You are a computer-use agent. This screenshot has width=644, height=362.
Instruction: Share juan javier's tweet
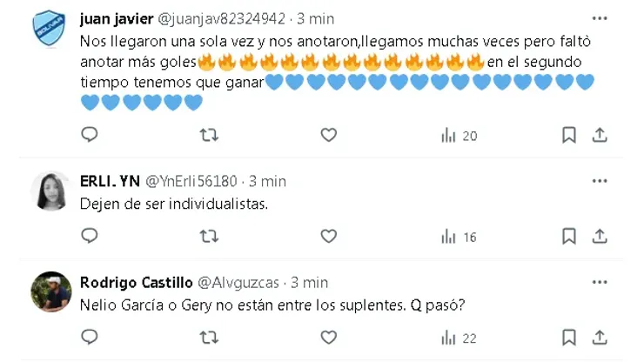600,135
